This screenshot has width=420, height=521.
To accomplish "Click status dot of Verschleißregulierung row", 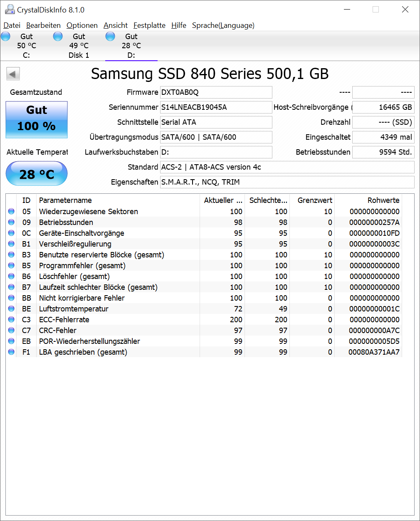I will pos(11,244).
